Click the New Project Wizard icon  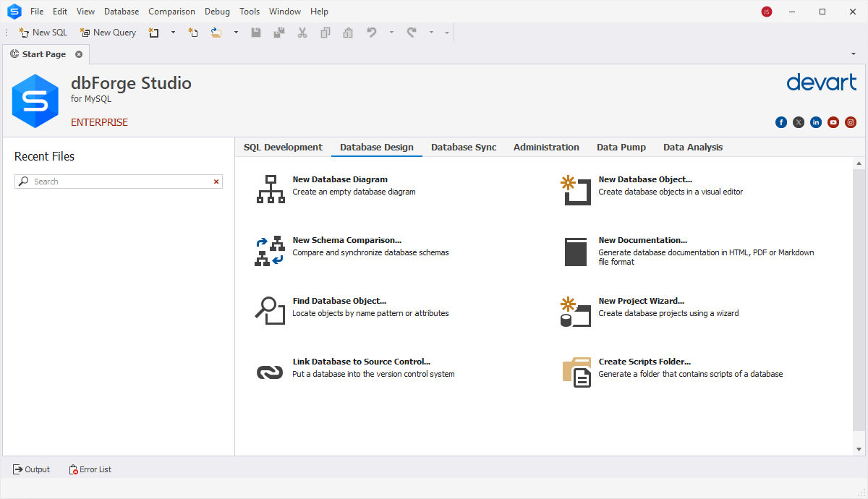[x=576, y=312]
